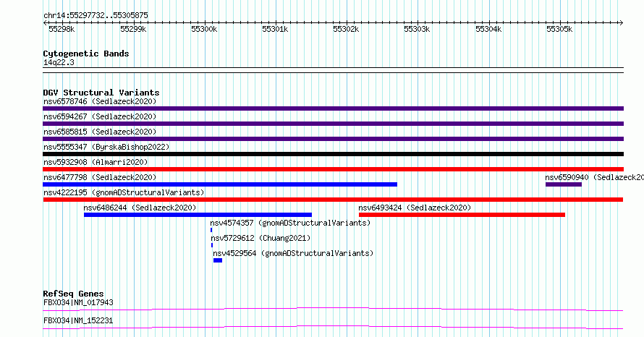
Task: Open the nsv5555347 (ByrskaBishop2022) label
Action: pos(106,147)
